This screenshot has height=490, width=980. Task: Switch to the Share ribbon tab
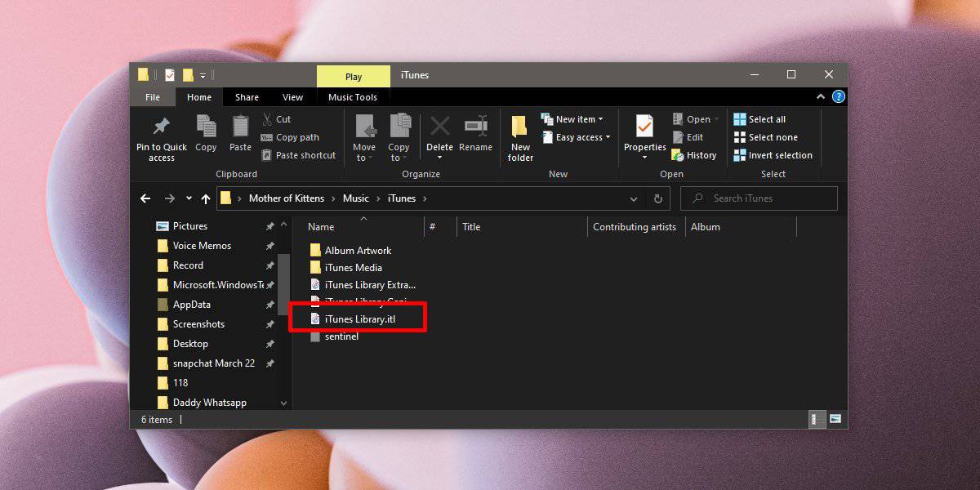(247, 97)
